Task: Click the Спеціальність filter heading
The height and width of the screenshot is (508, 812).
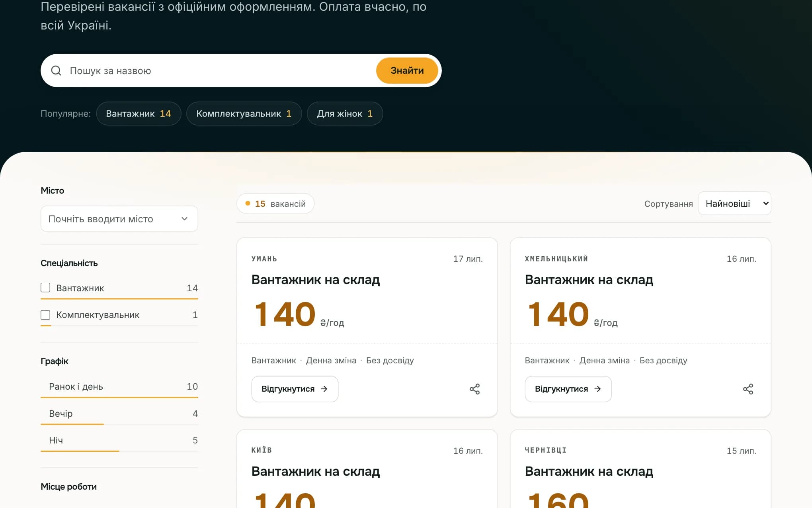Action: click(69, 263)
